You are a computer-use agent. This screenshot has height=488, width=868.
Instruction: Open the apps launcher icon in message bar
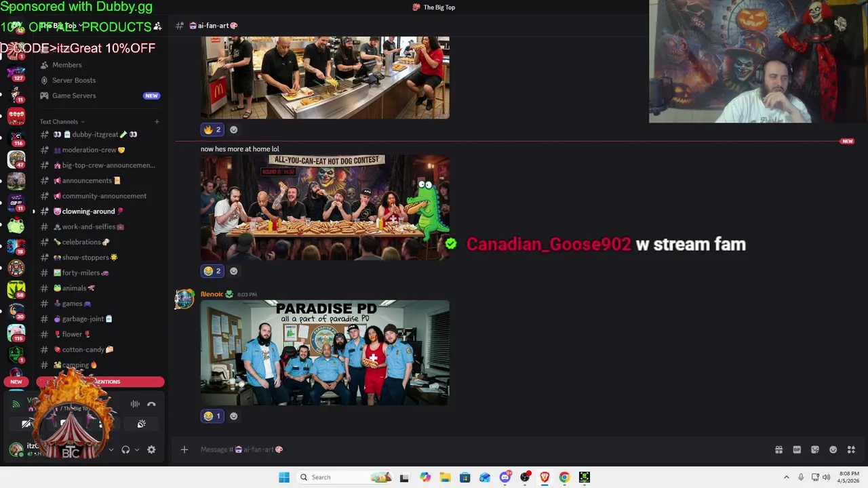(x=851, y=449)
